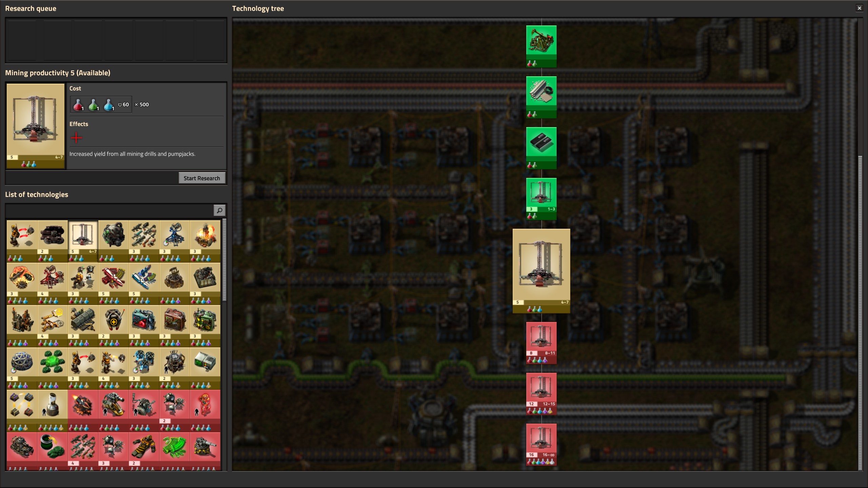Select Worker robot cargo size 2 technology

pos(114,326)
